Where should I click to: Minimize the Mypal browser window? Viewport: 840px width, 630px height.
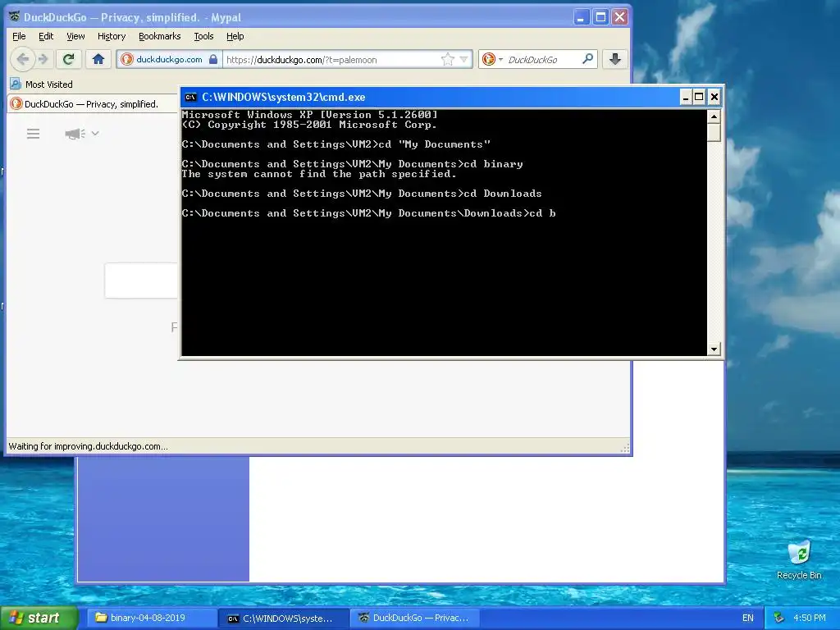click(x=582, y=17)
